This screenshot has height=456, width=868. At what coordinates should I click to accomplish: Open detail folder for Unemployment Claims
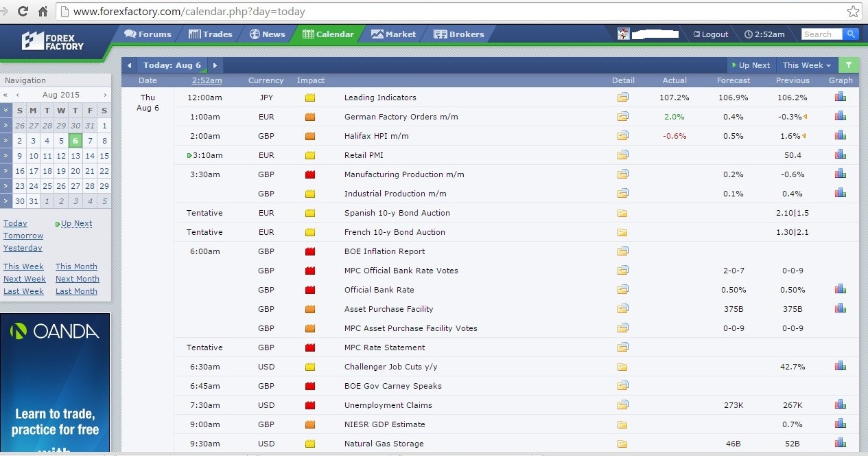(622, 405)
